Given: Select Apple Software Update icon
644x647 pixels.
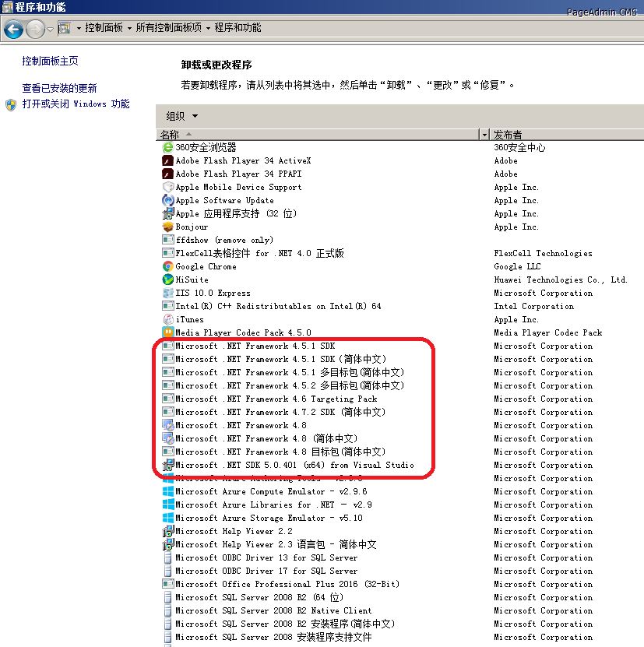Looking at the screenshot, I should tap(168, 201).
